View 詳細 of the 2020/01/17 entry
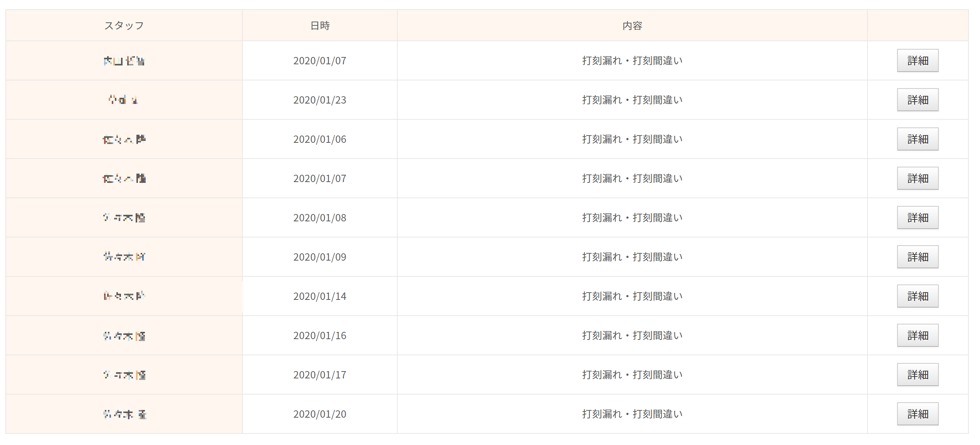 click(917, 375)
